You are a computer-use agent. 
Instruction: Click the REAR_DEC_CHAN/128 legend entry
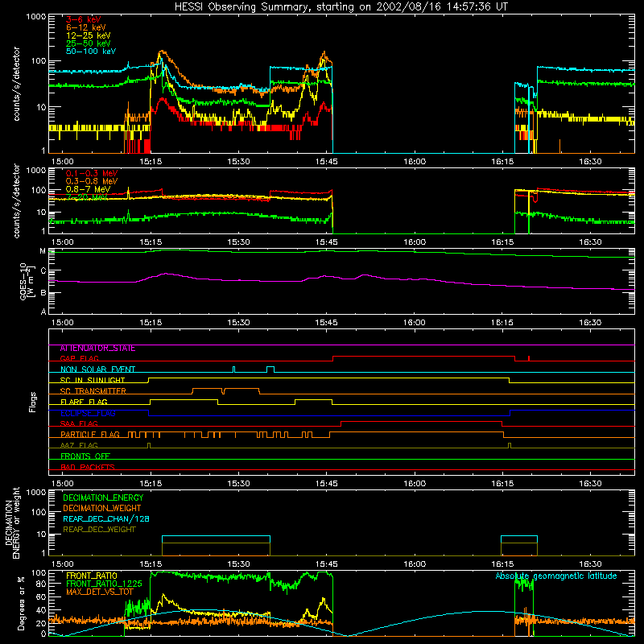pyautogui.click(x=106, y=518)
